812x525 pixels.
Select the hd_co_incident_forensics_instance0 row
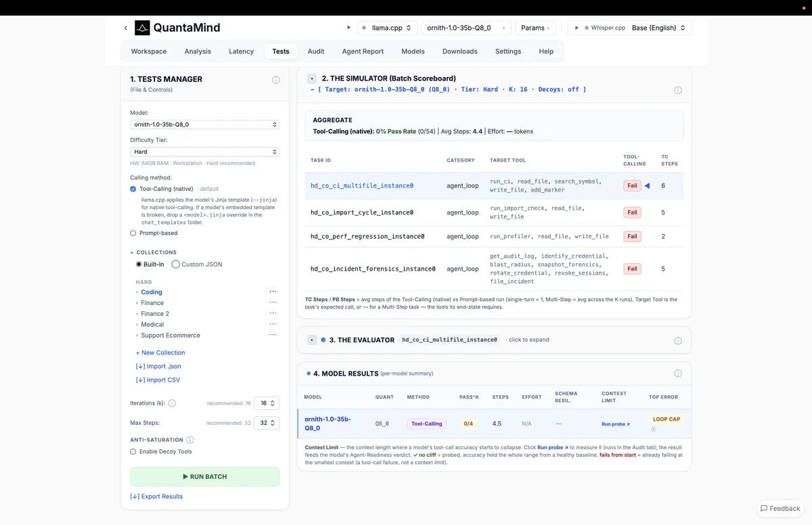coord(494,269)
